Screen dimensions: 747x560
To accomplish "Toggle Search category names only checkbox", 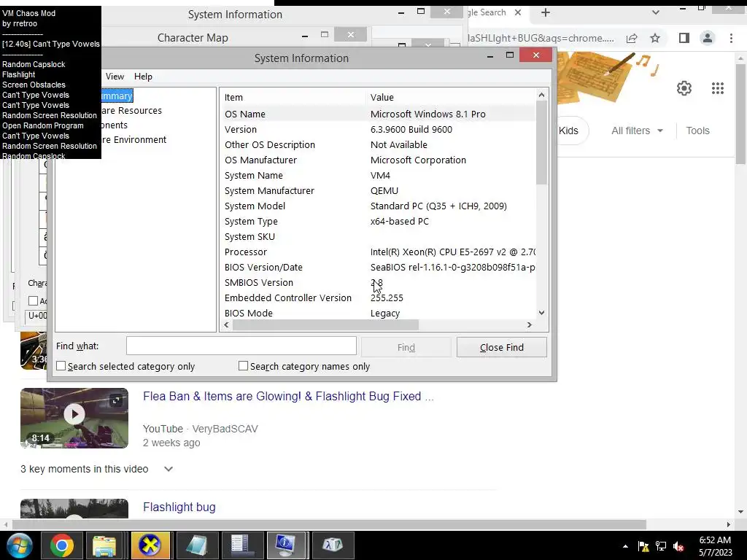I will pos(243,366).
